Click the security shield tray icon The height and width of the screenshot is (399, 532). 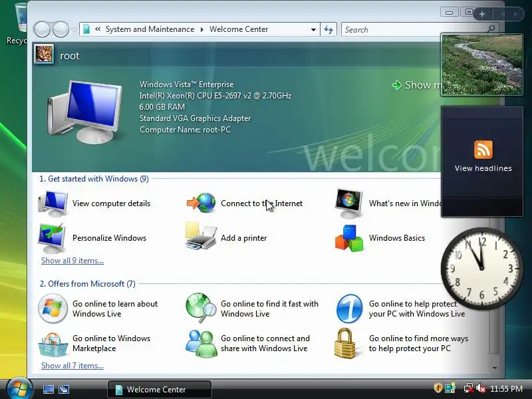pos(438,388)
